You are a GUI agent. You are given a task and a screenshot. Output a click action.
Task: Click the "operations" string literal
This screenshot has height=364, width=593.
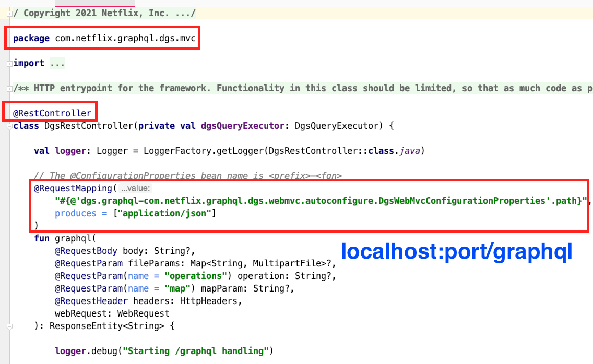tap(196, 275)
